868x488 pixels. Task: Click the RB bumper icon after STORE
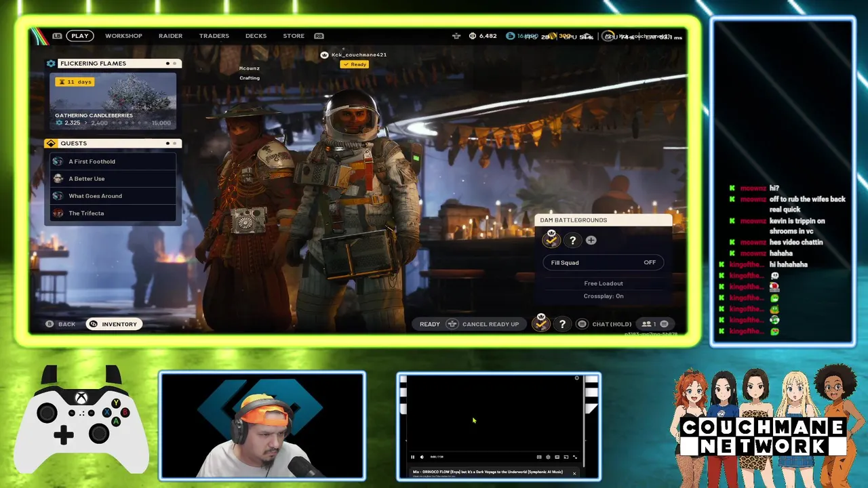click(319, 36)
